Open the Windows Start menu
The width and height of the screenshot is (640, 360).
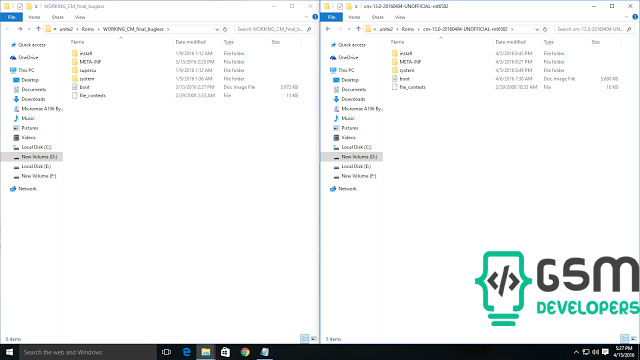click(9, 352)
